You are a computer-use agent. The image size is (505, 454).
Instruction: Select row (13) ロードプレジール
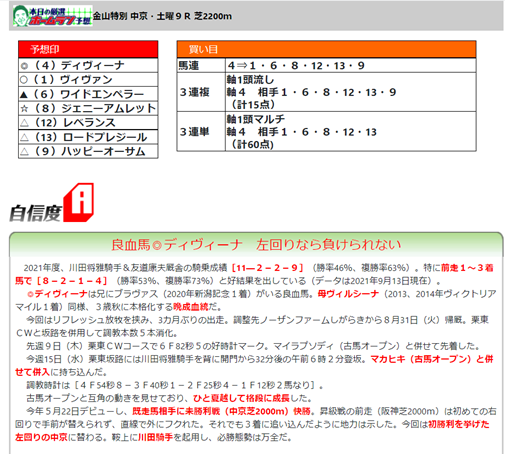coord(88,137)
